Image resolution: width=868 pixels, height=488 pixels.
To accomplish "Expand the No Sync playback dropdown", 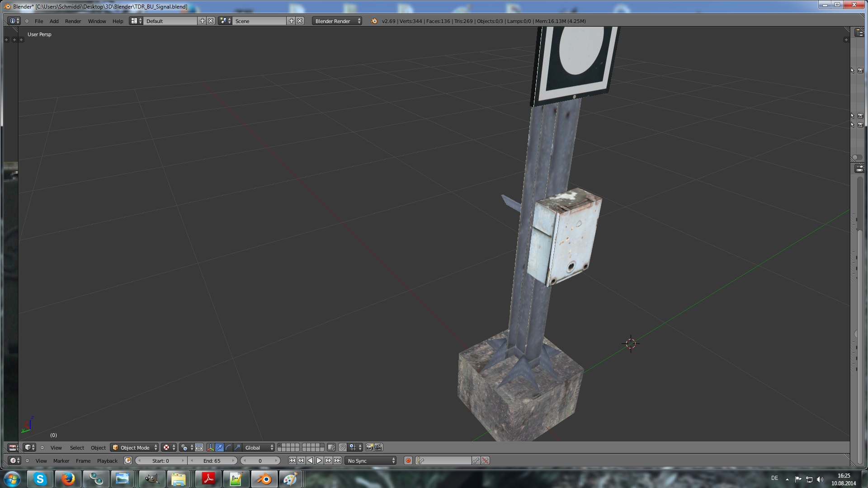I will [371, 460].
